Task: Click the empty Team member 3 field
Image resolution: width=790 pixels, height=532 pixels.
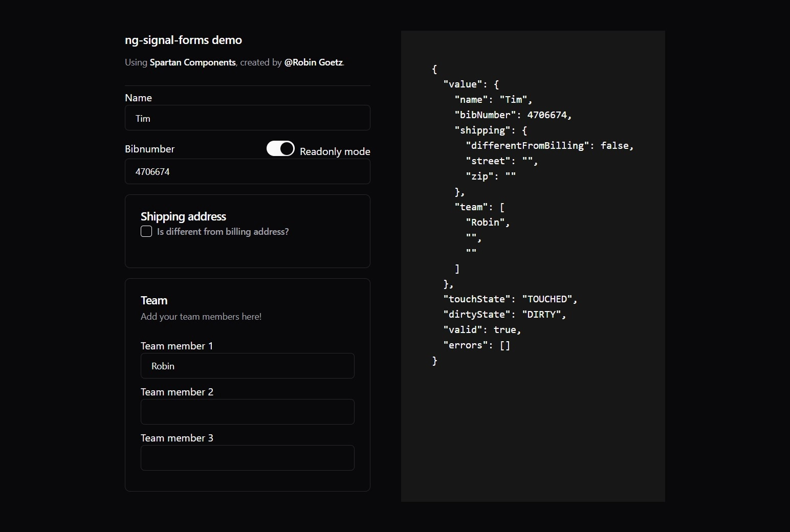Action: 248,458
